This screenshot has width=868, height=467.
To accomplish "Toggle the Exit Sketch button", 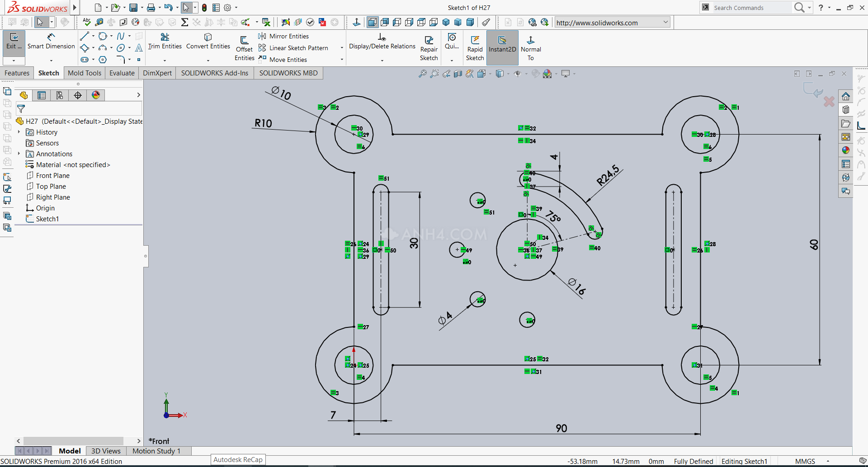I will 14,43.
